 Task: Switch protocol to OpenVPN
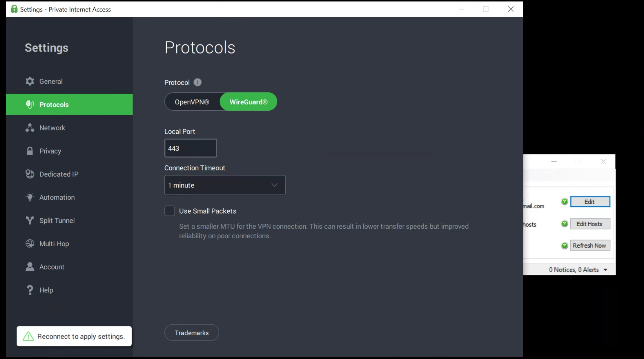[192, 102]
